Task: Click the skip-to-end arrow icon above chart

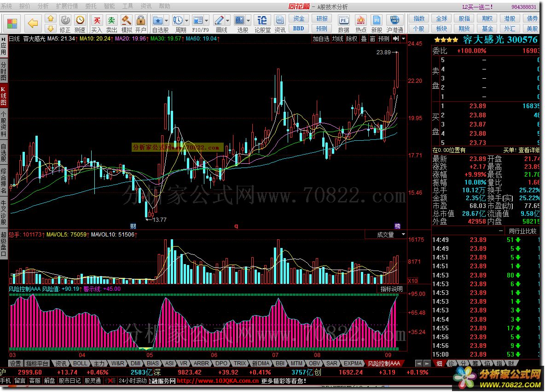Action: pyautogui.click(x=396, y=39)
